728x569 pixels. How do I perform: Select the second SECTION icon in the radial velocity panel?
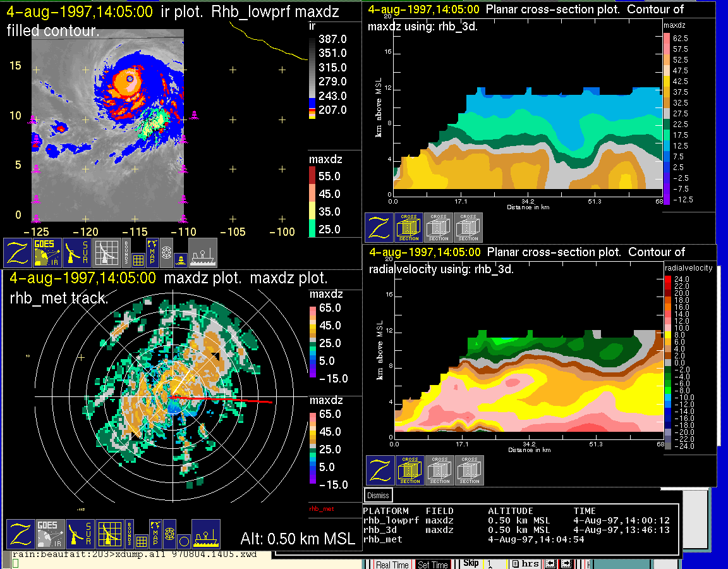pyautogui.click(x=440, y=470)
